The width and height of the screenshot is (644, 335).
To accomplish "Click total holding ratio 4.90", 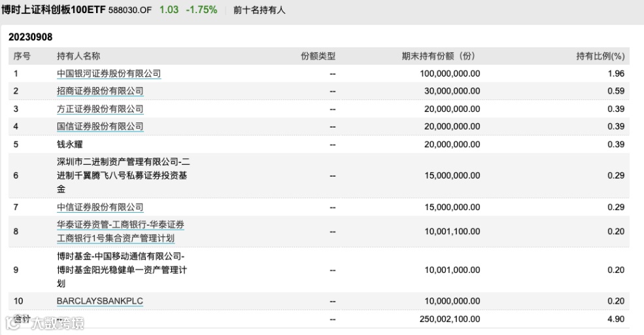I will pyautogui.click(x=616, y=319).
